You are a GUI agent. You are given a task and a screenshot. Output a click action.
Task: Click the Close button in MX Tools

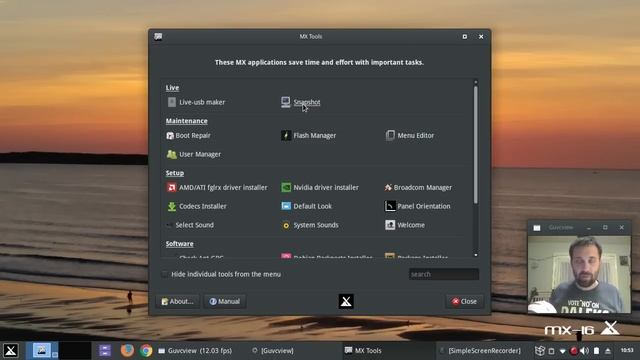click(x=464, y=302)
